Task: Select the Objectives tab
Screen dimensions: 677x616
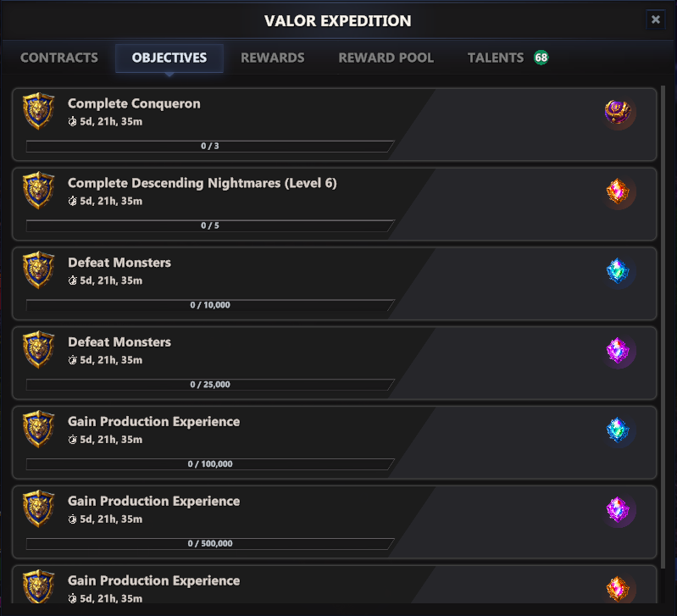Action: pyautogui.click(x=169, y=58)
